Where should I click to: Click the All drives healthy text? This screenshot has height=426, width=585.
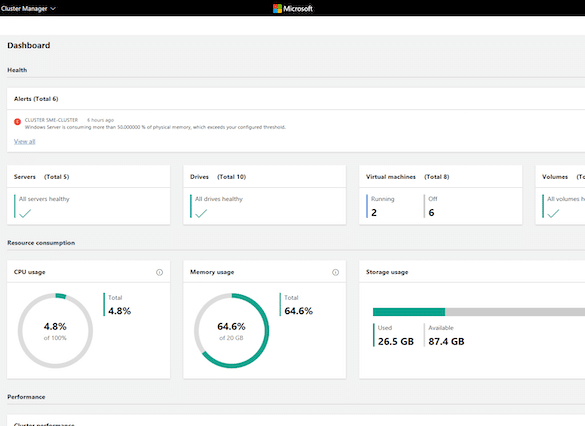click(x=219, y=199)
